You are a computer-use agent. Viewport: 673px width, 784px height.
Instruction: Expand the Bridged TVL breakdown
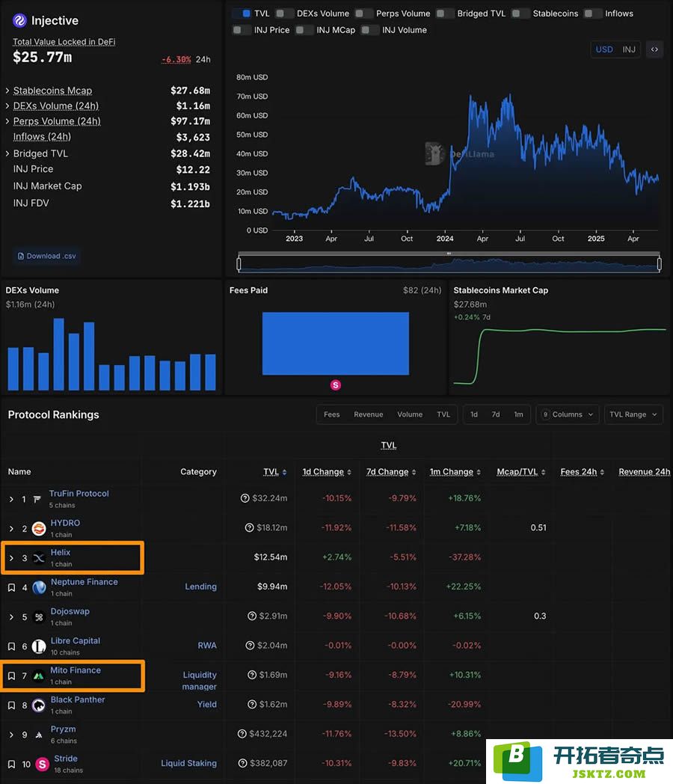7,153
